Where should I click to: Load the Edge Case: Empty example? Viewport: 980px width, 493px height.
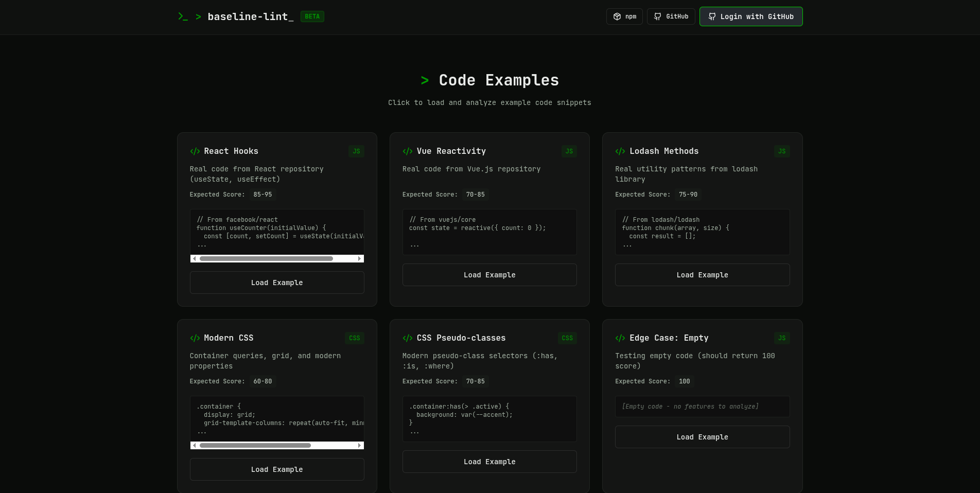click(703, 437)
